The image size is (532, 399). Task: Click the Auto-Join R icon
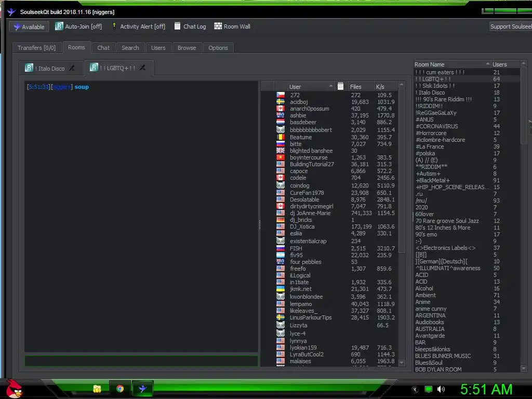coord(59,26)
